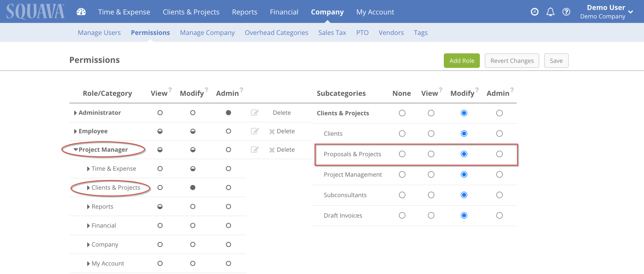644x274 pixels.
Task: Open the clock timer icon
Action: tap(534, 12)
